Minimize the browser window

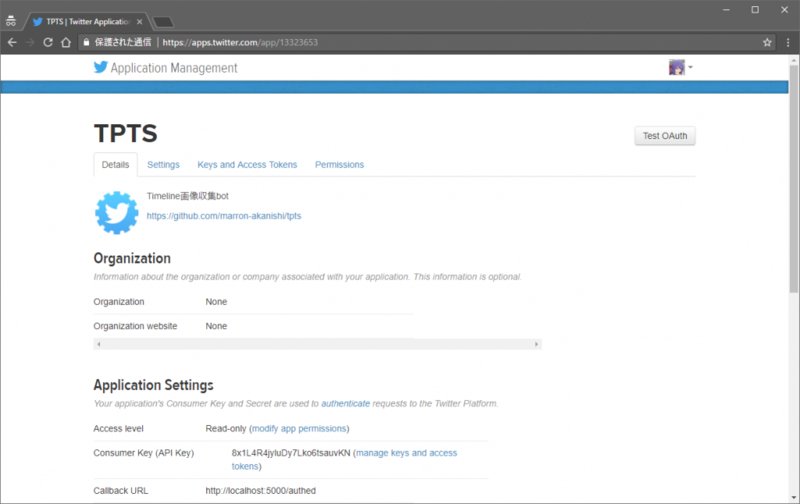pyautogui.click(x=726, y=10)
